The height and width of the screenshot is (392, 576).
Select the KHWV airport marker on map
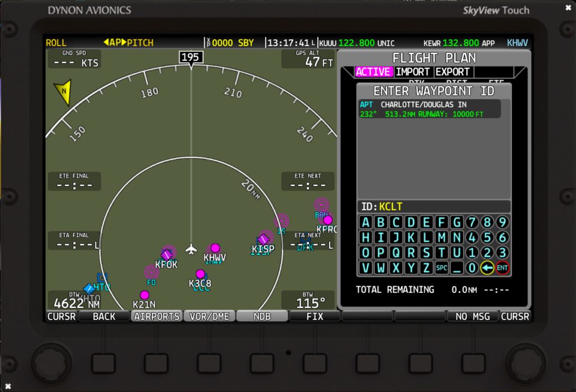point(215,248)
